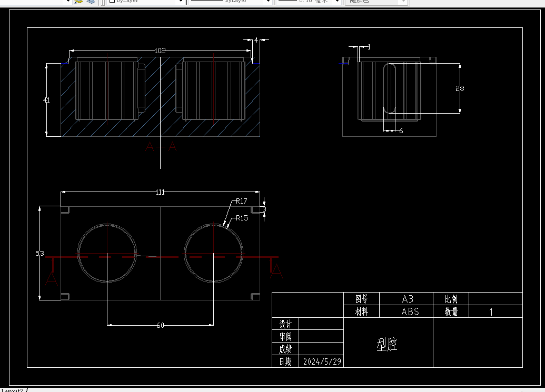The image size is (545, 392).
Task: Click the right red section marker A
Action: click(x=276, y=271)
